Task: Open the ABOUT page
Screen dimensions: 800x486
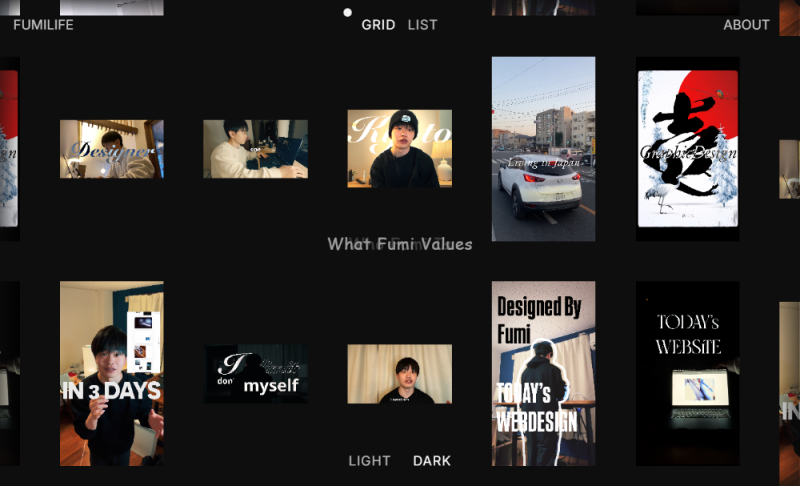Action: pyautogui.click(x=746, y=24)
